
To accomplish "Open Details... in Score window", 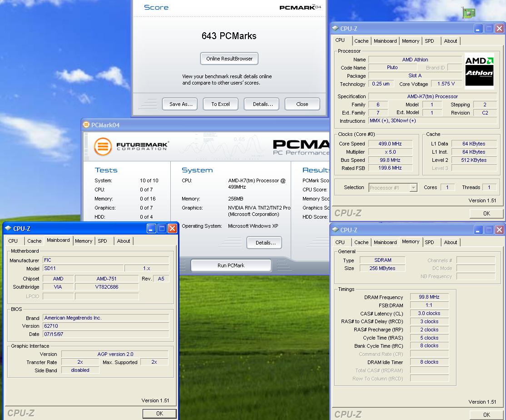I will pos(261,104).
